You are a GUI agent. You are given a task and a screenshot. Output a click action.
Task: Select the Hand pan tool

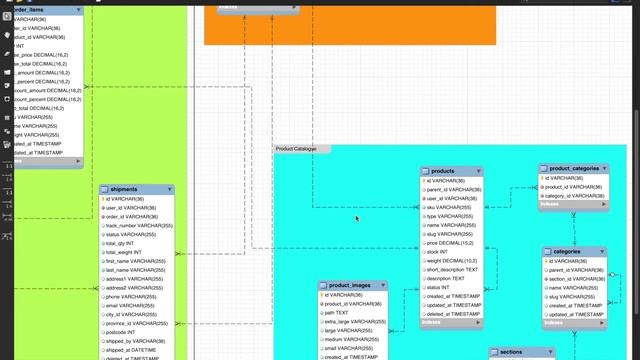click(7, 36)
